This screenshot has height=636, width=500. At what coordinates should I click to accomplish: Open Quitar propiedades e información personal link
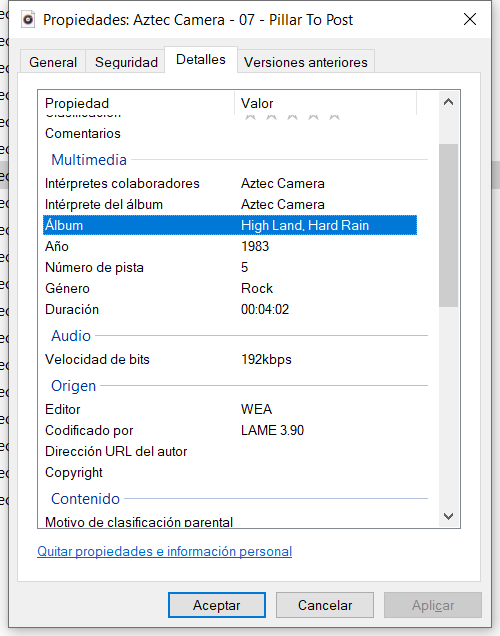(x=164, y=552)
